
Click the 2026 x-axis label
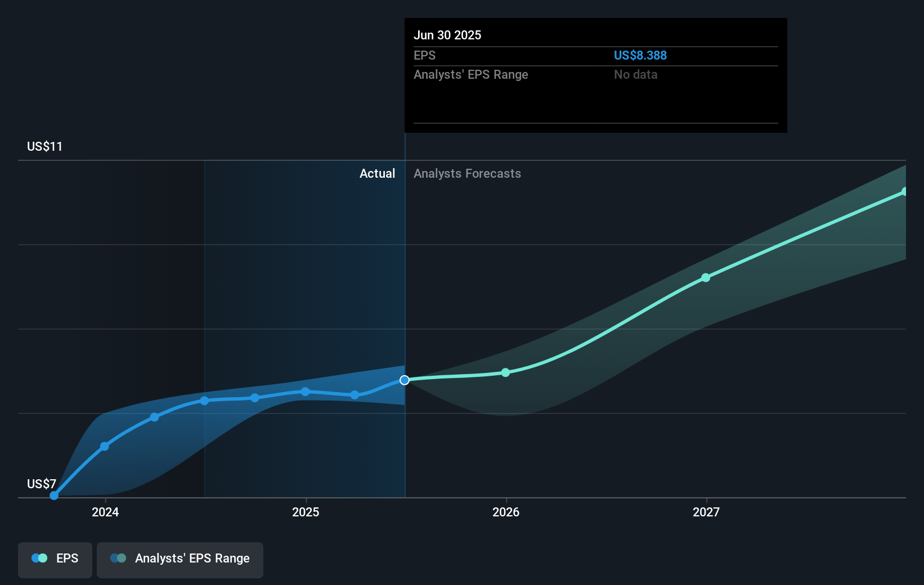coord(506,512)
